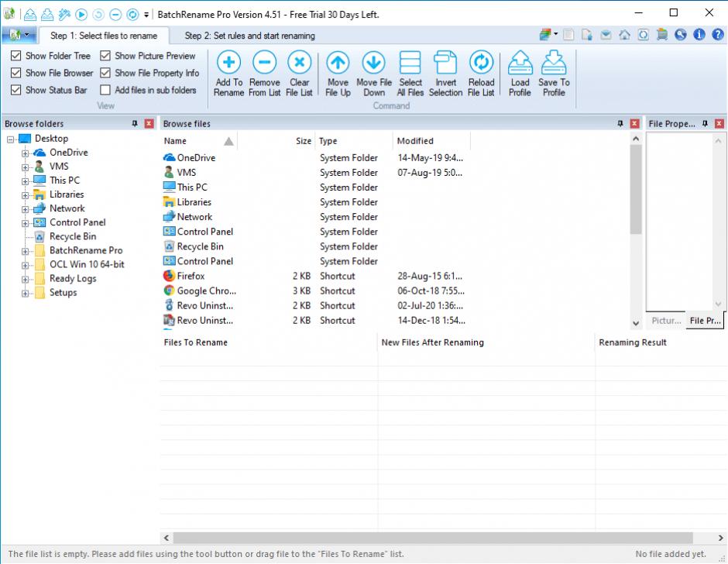Image resolution: width=728 pixels, height=564 pixels.
Task: Pin the Browse folders panel
Action: pyautogui.click(x=135, y=124)
